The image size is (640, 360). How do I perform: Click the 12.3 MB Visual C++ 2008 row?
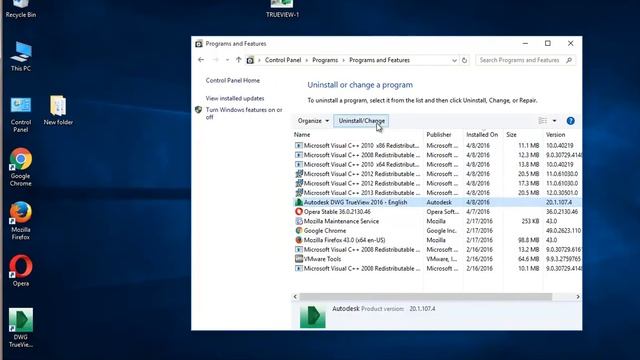[438, 155]
